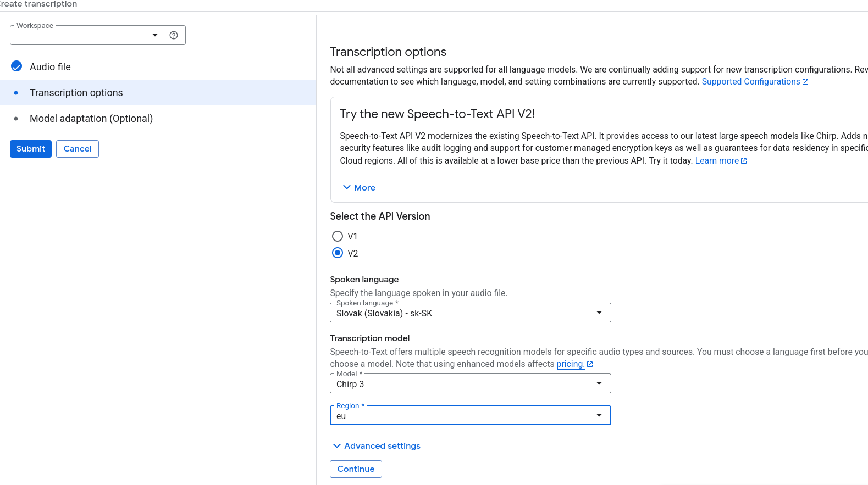Go to the Audio file step
The image size is (868, 485).
(50, 67)
